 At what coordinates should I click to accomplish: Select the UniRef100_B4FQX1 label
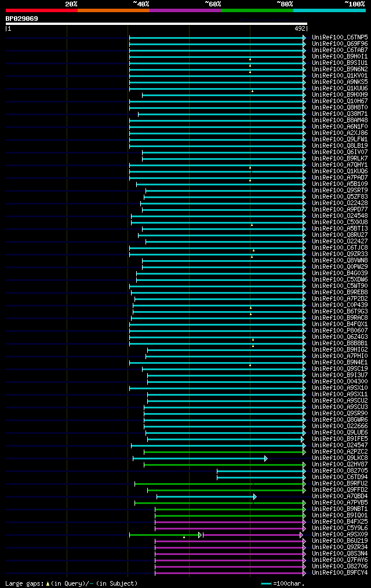(340, 324)
